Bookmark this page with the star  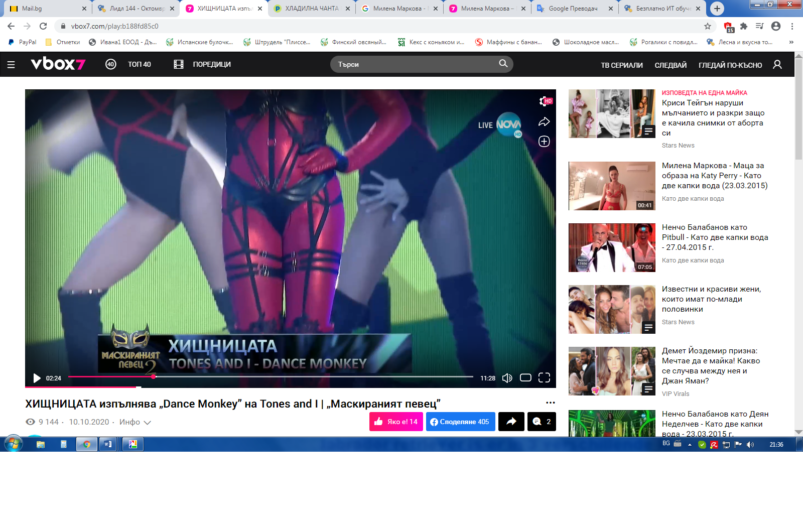point(708,26)
